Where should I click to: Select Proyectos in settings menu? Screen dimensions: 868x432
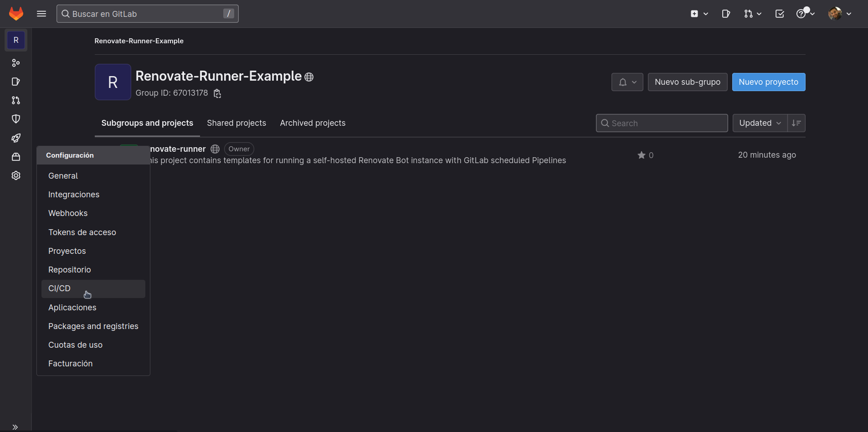pyautogui.click(x=93, y=251)
